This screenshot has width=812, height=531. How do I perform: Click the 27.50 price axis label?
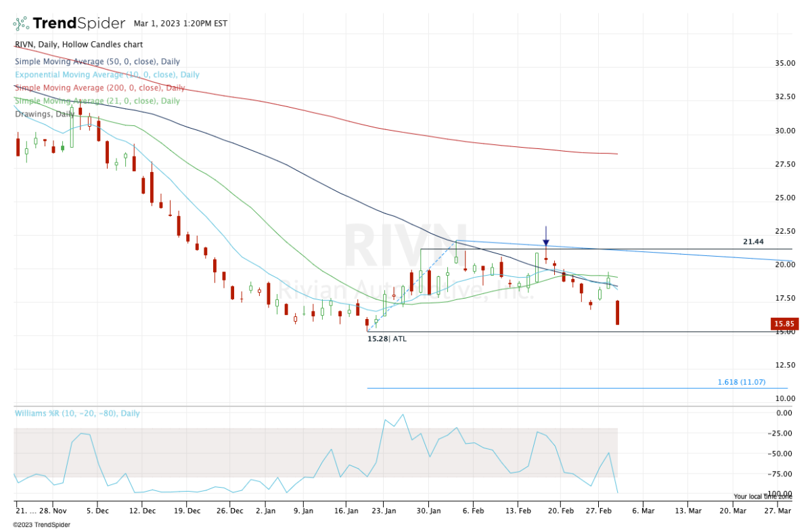[x=785, y=165]
